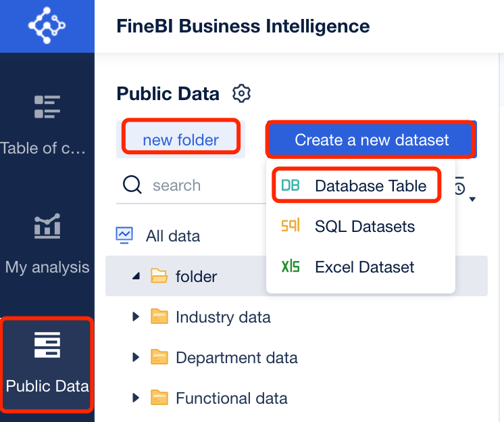This screenshot has height=422, width=504.
Task: Click the search magnifier icon
Action: (132, 185)
